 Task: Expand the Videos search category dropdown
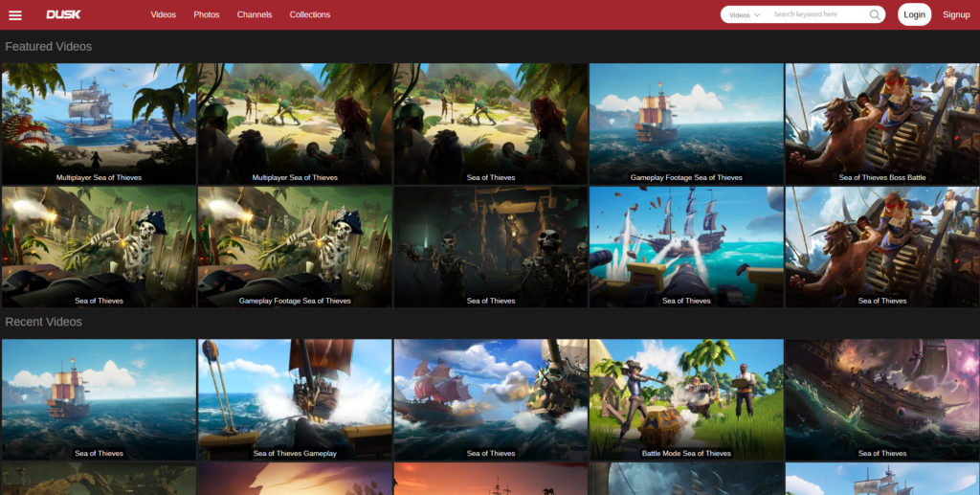pos(745,15)
